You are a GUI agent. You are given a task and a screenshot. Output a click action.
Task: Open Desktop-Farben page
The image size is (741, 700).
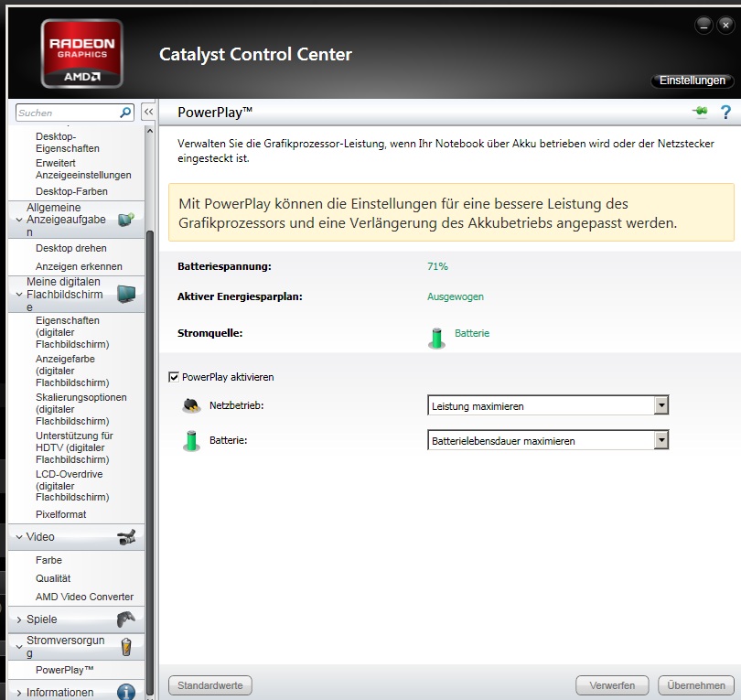tap(72, 191)
